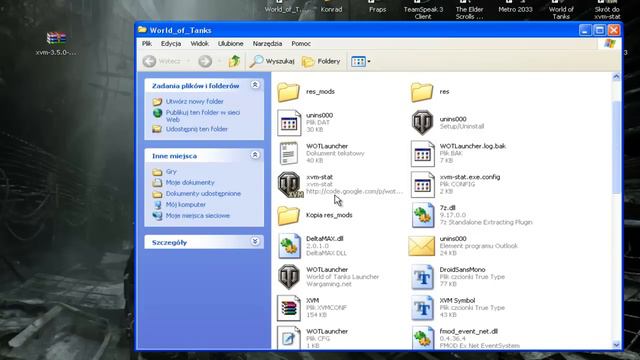
Task: Expand the Szczegóły panel
Action: [255, 242]
